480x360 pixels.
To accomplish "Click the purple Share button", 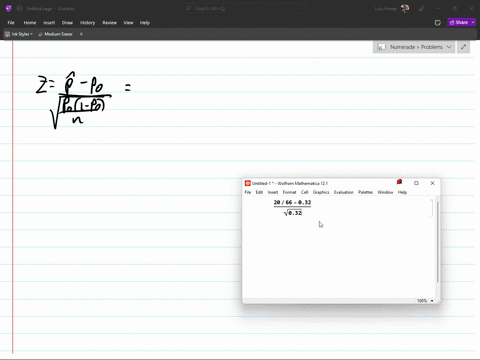I will [x=459, y=22].
